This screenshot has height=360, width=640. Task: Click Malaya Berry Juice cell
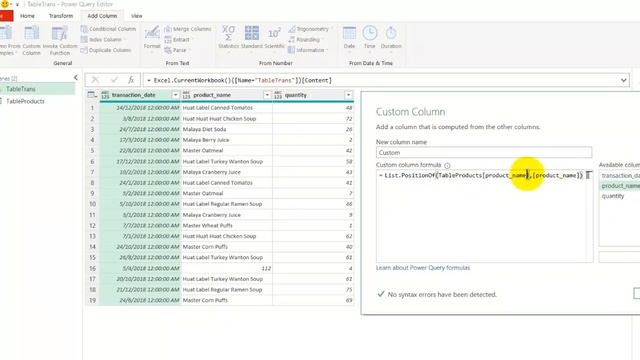click(227, 140)
